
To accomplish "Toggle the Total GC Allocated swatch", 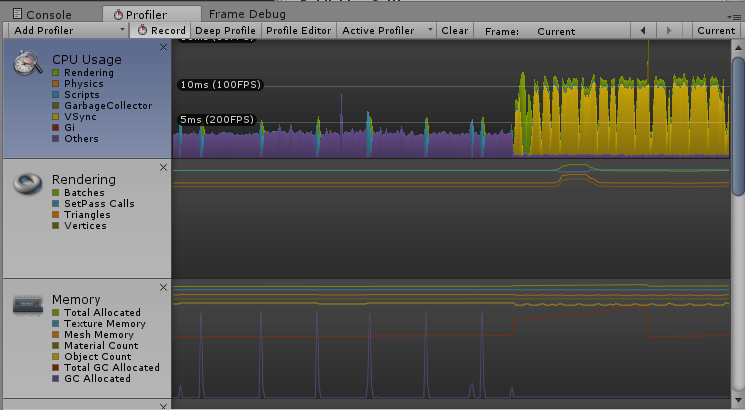I will point(56,368).
